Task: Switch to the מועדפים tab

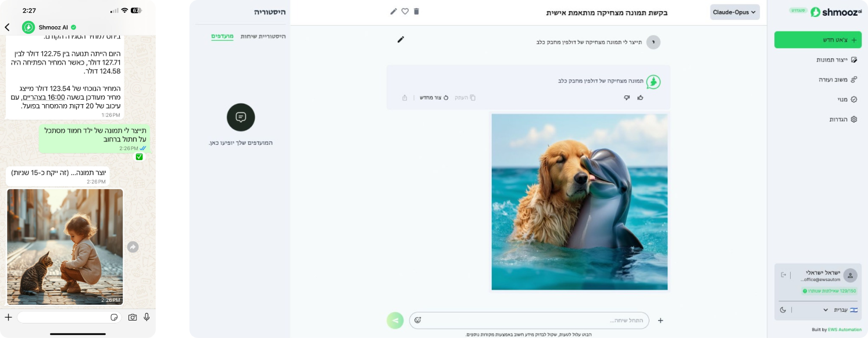Action: [222, 36]
